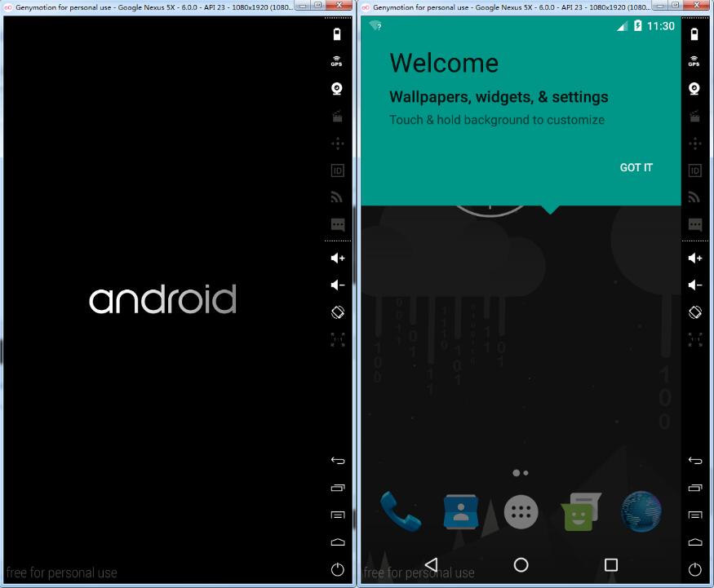Tap the Android home circle in the navigation bar

(521, 565)
